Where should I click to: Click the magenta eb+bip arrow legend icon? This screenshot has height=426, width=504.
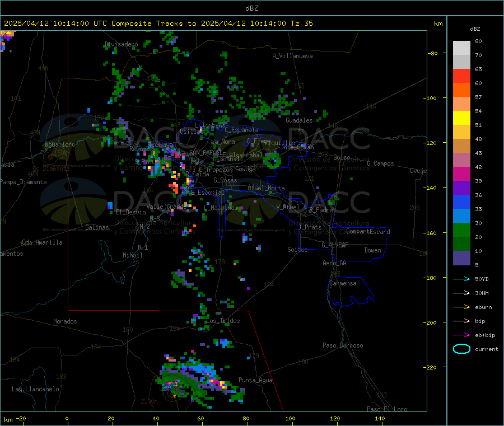click(x=461, y=335)
